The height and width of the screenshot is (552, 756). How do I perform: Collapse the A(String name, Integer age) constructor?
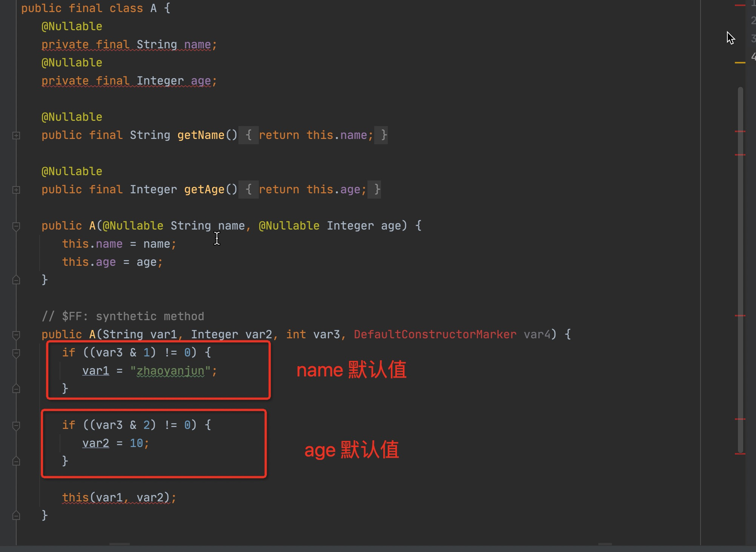[x=16, y=226]
